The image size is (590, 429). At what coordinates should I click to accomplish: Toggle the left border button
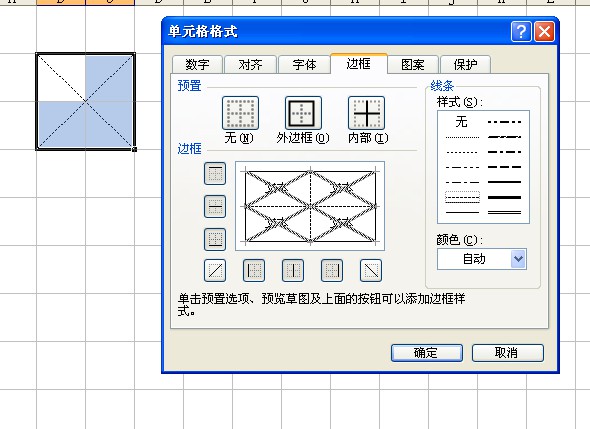pos(254,271)
